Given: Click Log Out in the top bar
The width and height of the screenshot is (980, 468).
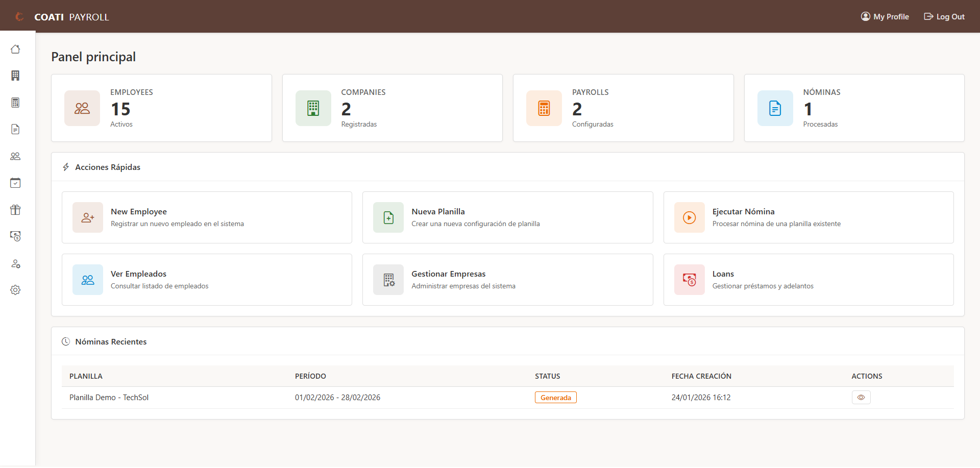Looking at the screenshot, I should pyautogui.click(x=944, y=16).
